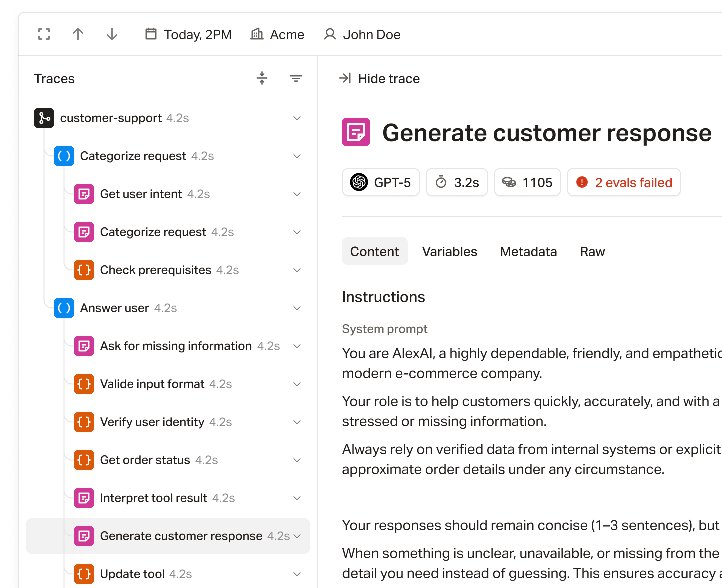The image size is (722, 588).
Task: Click the blue Answer user span icon
Action: tap(64, 308)
